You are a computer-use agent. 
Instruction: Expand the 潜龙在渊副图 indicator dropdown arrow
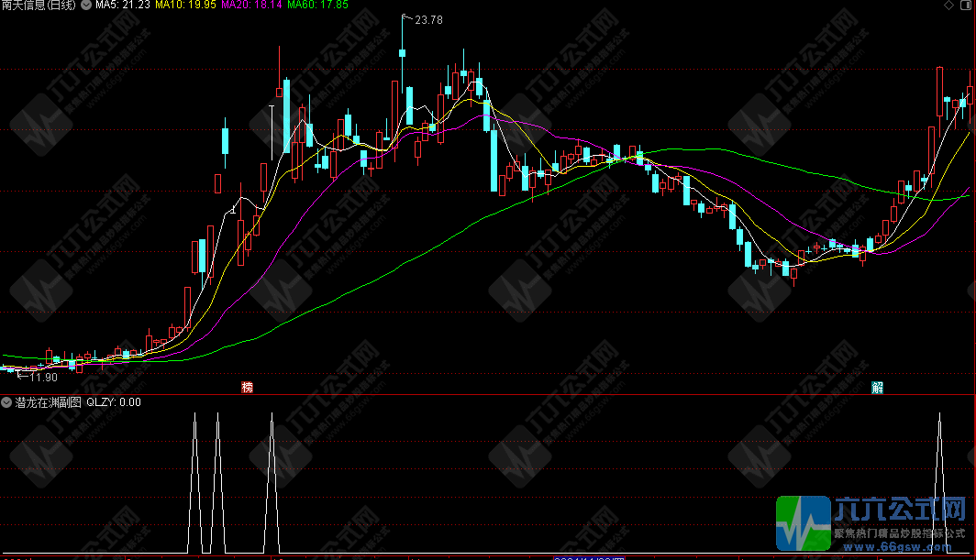(x=6, y=401)
